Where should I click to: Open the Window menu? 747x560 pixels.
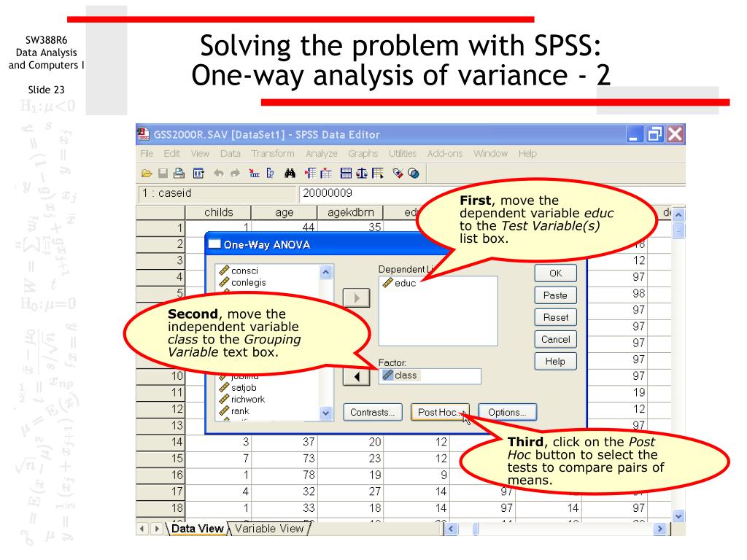pos(491,153)
